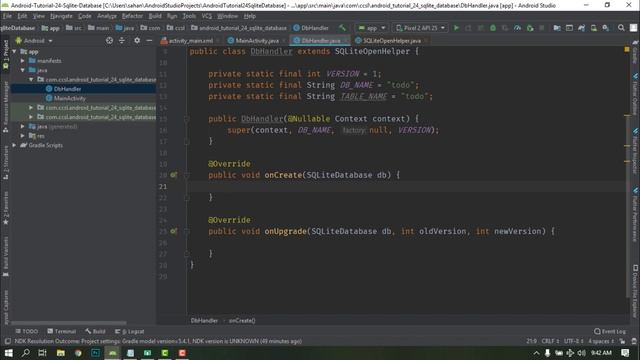Click the Make Project hammer icon
The image size is (640, 360).
pos(342,28)
